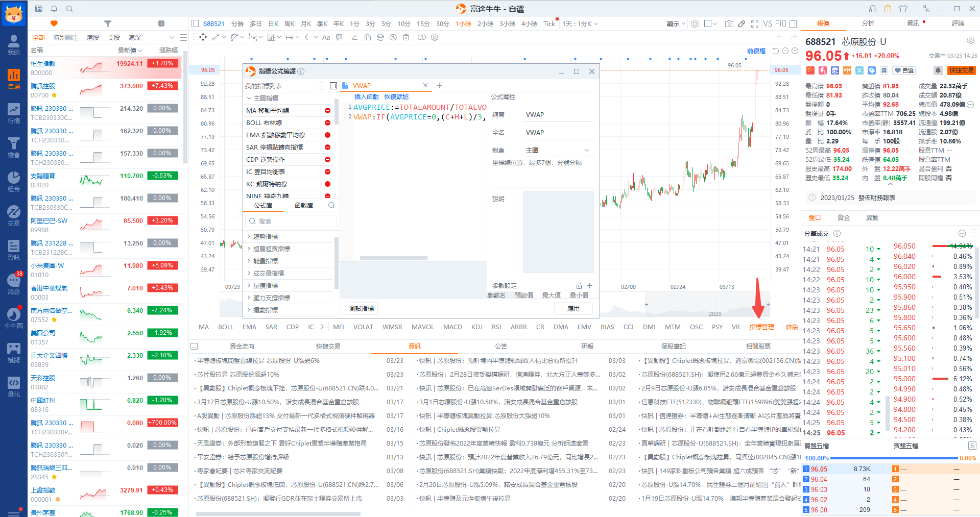The image size is (980, 517).
Task: Add parameter with plus in 參數設定
Action: pos(589,285)
